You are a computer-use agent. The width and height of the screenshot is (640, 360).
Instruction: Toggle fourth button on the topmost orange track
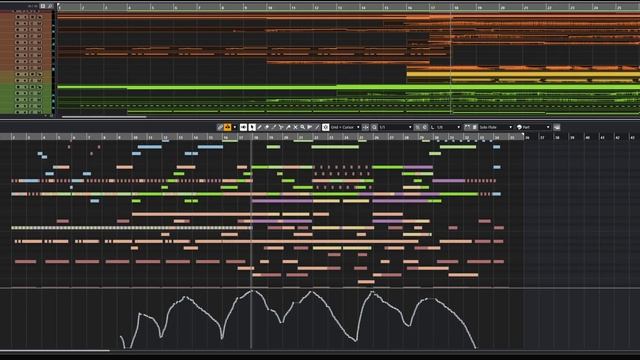pyautogui.click(x=39, y=17)
